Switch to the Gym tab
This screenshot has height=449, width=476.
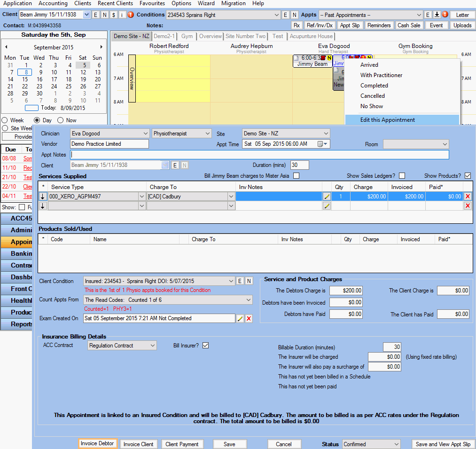coord(187,36)
